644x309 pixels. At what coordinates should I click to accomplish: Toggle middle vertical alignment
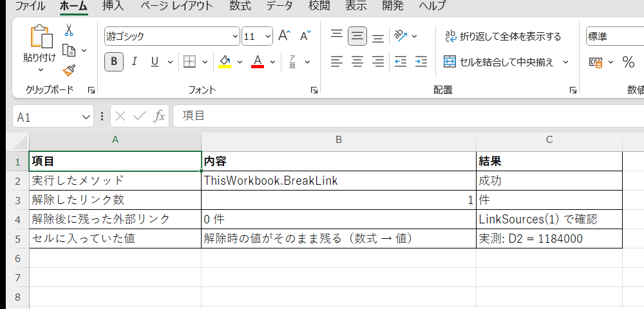[x=357, y=36]
